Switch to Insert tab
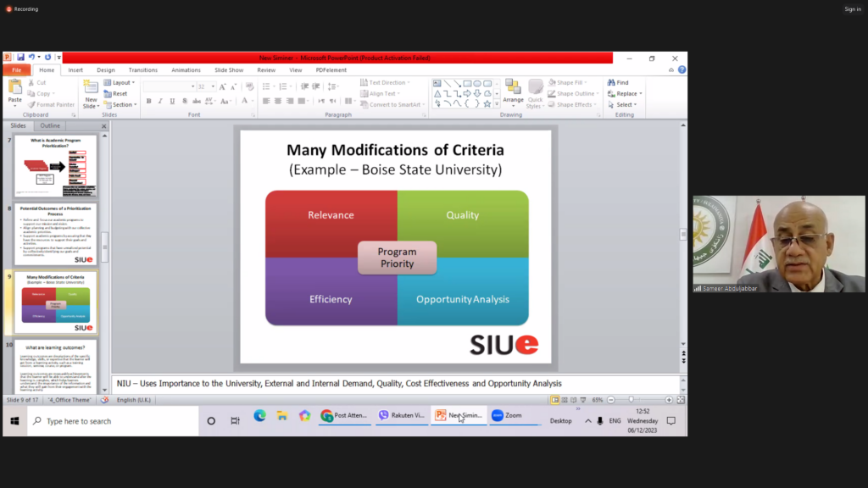Image resolution: width=868 pixels, height=488 pixels. click(75, 70)
